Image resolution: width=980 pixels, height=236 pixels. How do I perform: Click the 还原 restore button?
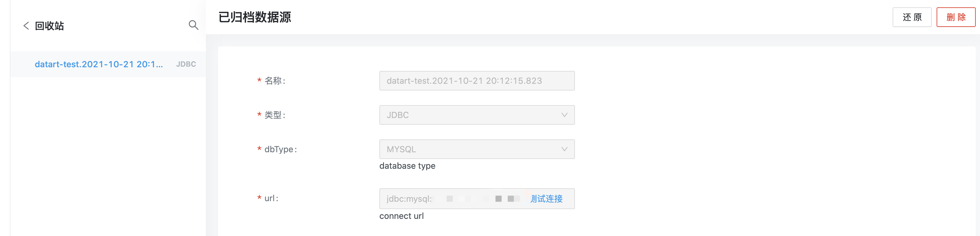[x=912, y=17]
